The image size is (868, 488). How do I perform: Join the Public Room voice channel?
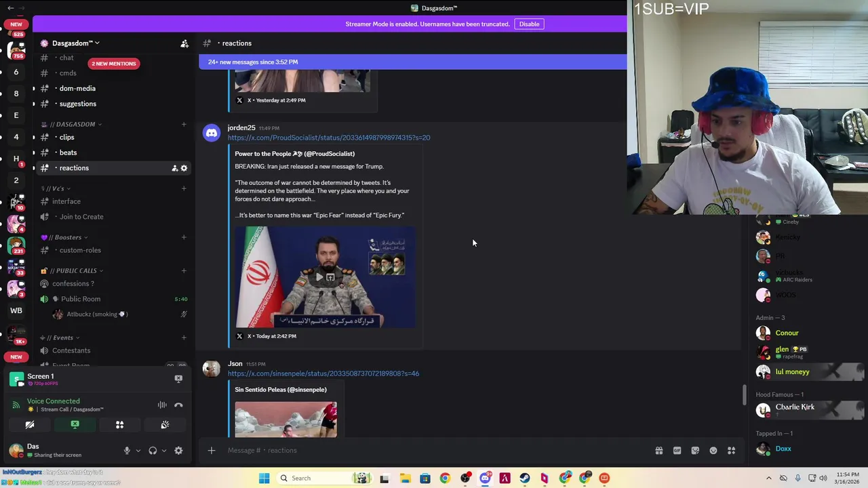click(80, 299)
